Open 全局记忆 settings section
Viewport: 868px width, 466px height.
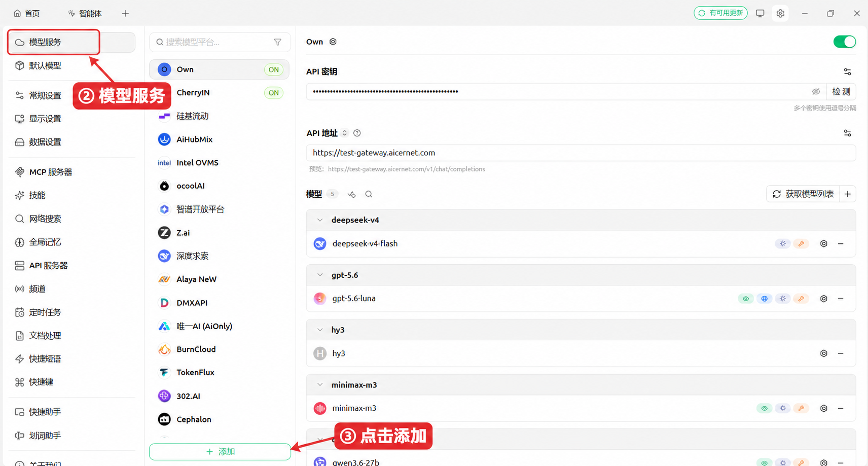coord(71,242)
